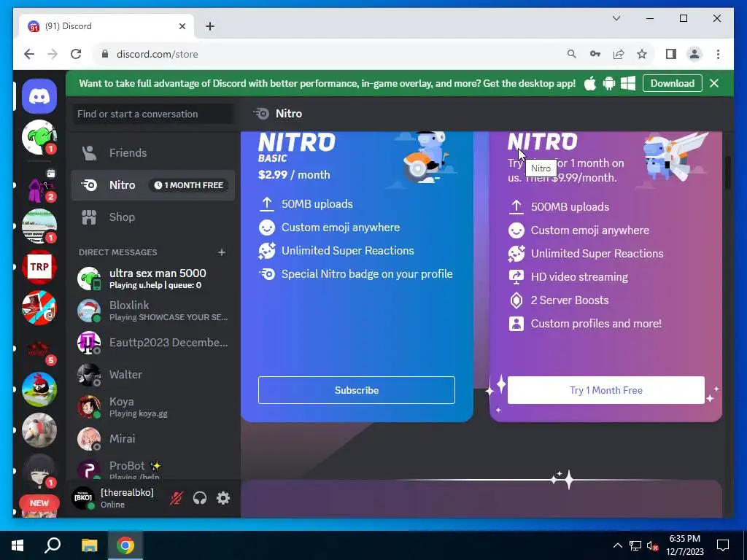The image size is (747, 560).
Task: Create a new direct message with plus icon
Action: pyautogui.click(x=222, y=252)
